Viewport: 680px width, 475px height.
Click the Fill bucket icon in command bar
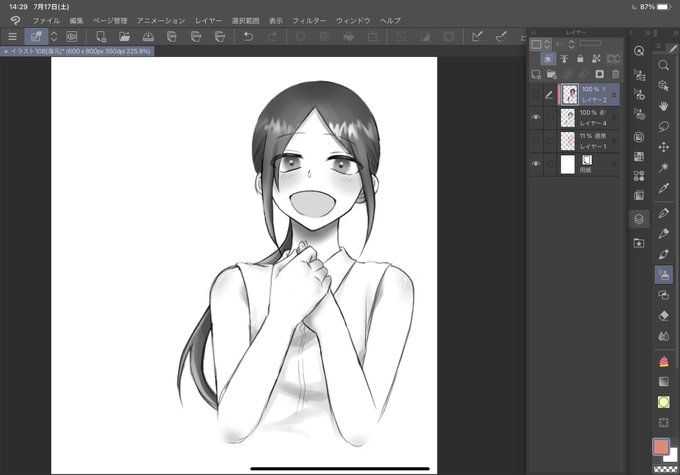[348, 37]
